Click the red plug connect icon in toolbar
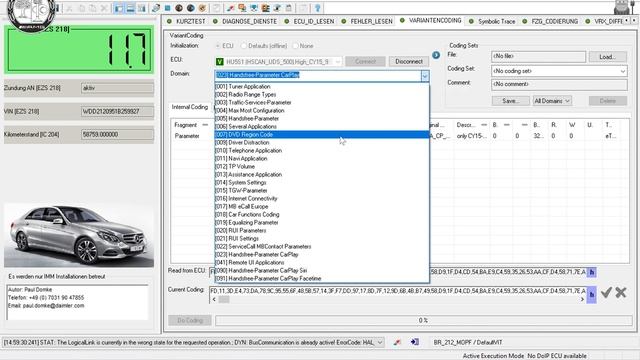 point(231,8)
